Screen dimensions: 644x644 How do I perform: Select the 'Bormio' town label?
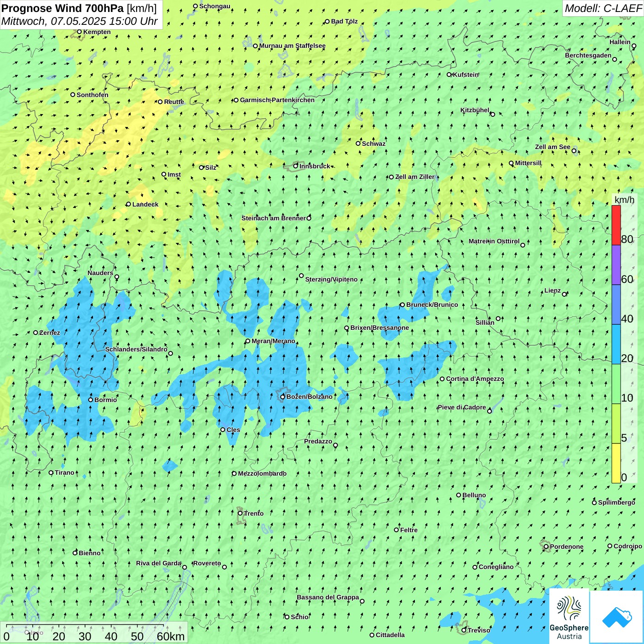[x=106, y=400]
